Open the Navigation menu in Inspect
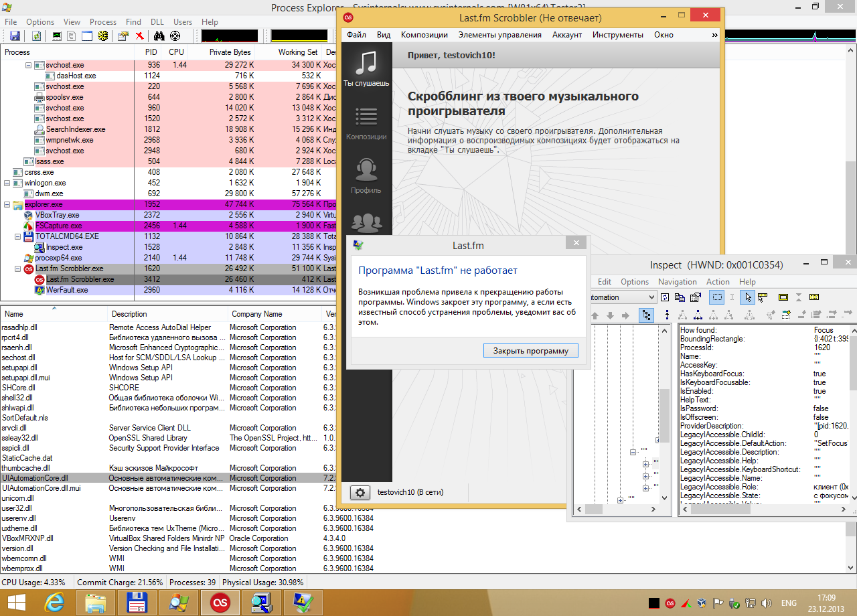 (677, 282)
